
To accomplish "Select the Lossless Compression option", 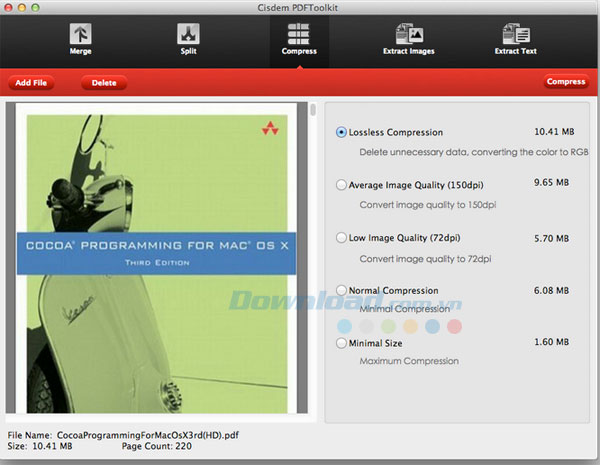I will point(343,132).
